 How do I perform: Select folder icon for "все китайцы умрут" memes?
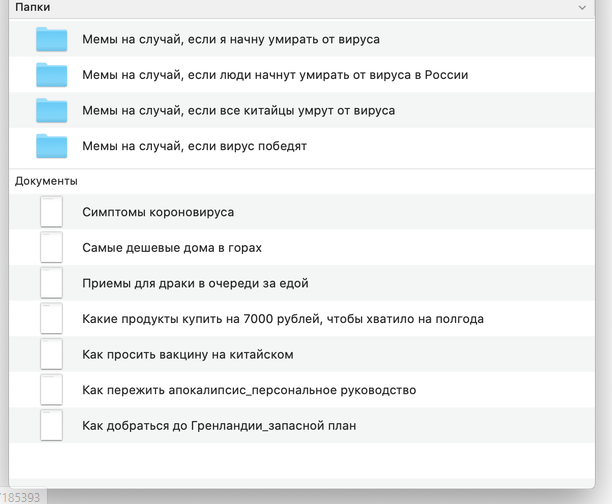coord(51,110)
